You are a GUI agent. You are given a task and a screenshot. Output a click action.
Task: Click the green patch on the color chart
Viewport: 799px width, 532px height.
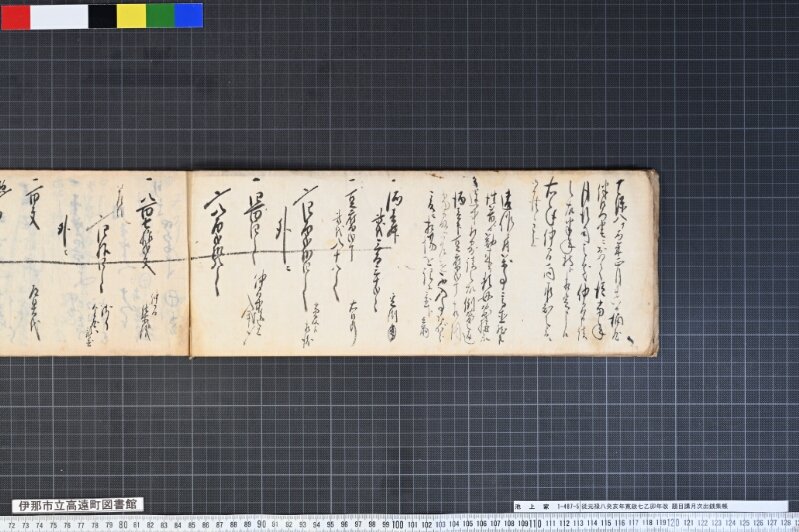pyautogui.click(x=161, y=16)
